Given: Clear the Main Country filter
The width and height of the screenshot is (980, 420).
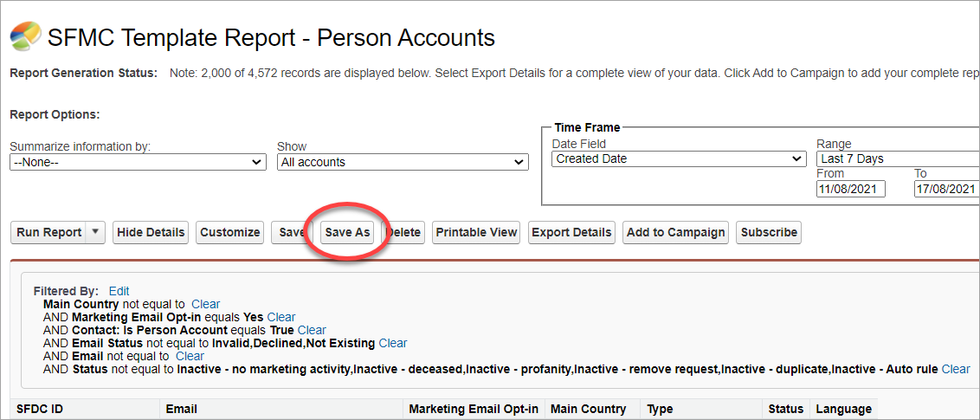Looking at the screenshot, I should coord(206,304).
